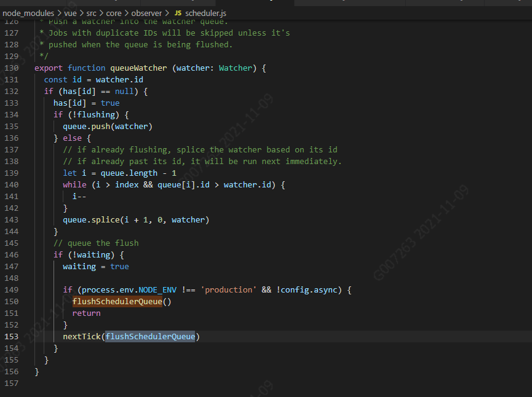Click the chevron after observer breadcrumb
The width and height of the screenshot is (532, 397).
167,14
